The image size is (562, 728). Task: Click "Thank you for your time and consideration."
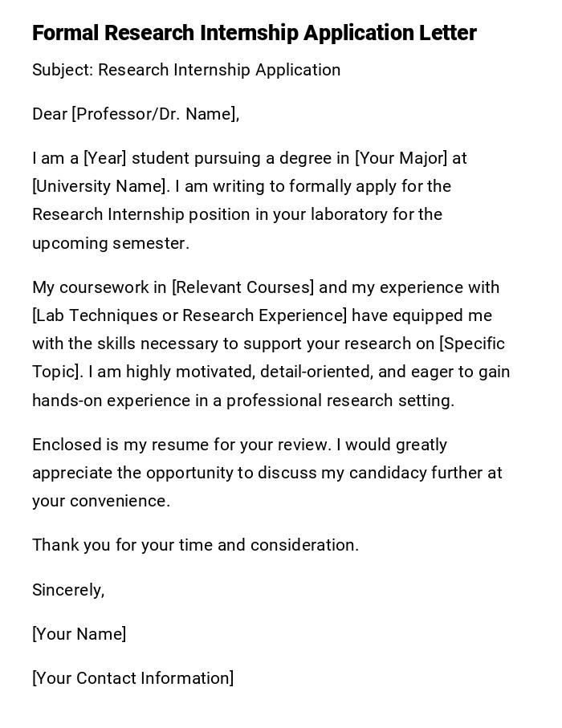tap(195, 545)
